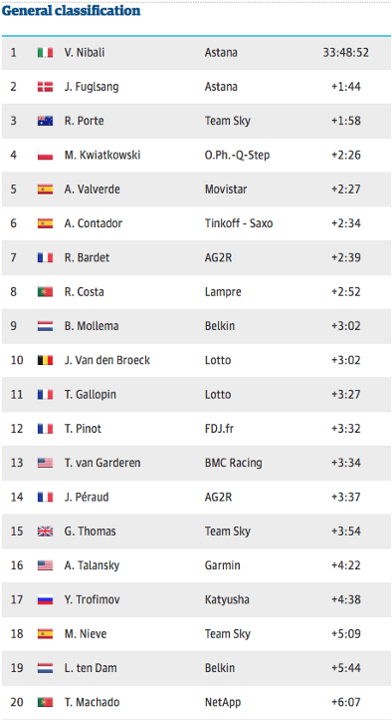392x720 pixels.
Task: Click the Spanish flag beside M. Nieve
Action: click(45, 634)
